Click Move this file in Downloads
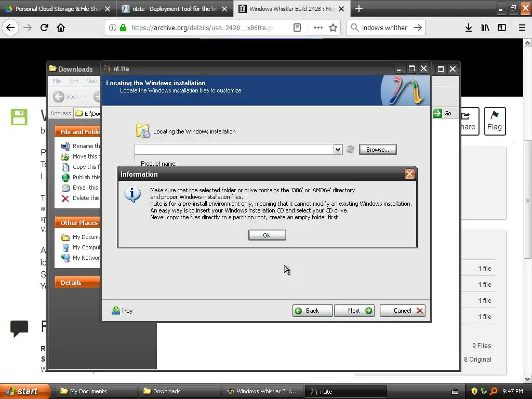The height and width of the screenshot is (399, 532). point(81,156)
